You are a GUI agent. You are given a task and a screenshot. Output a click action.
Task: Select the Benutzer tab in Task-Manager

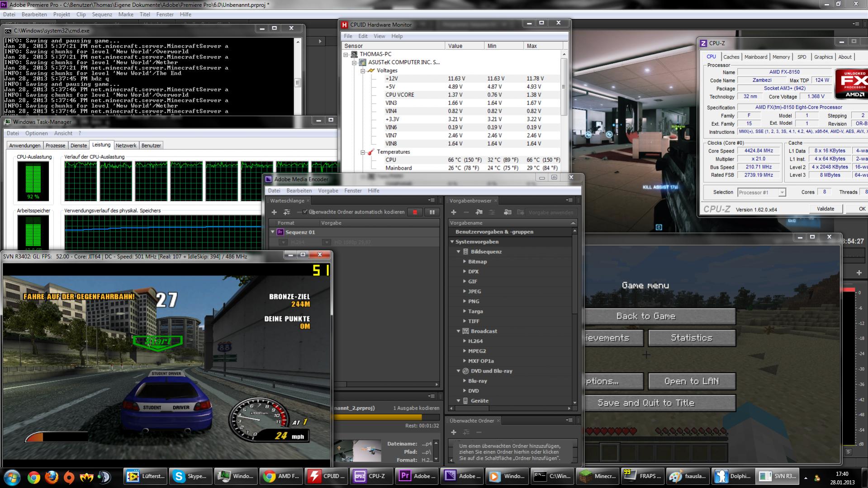pos(151,146)
